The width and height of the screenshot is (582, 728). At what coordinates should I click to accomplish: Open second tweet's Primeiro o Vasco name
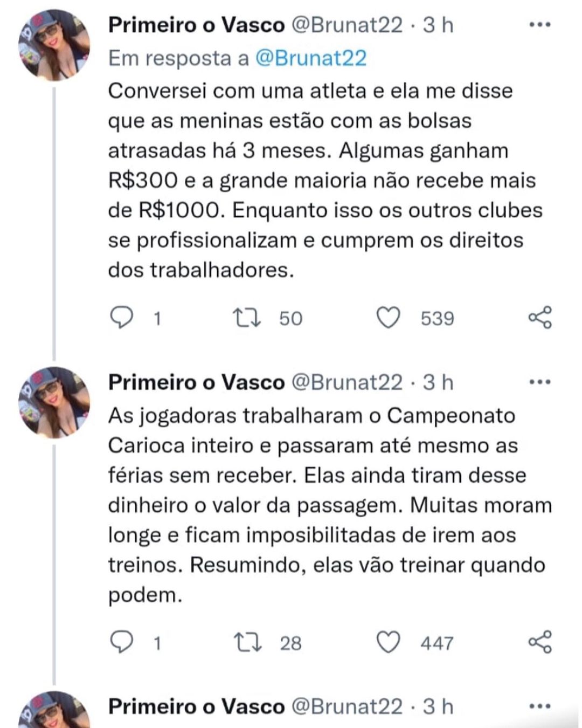pos(196,382)
